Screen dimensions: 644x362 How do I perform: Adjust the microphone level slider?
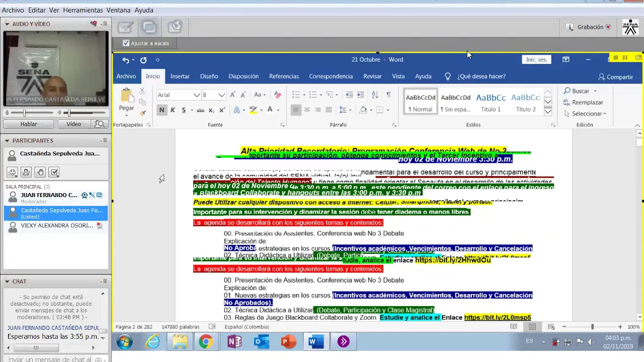pyautogui.click(x=24, y=113)
